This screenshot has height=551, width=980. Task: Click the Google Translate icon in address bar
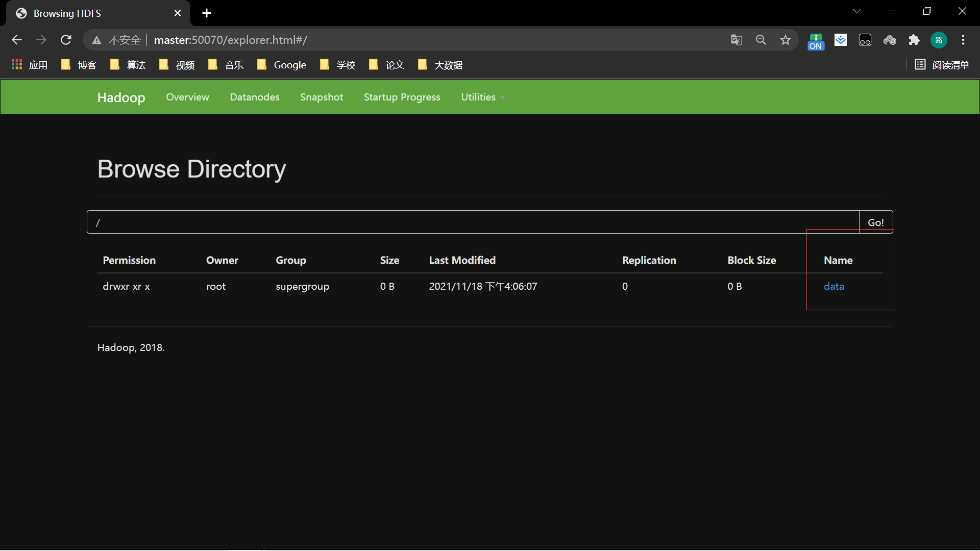736,40
